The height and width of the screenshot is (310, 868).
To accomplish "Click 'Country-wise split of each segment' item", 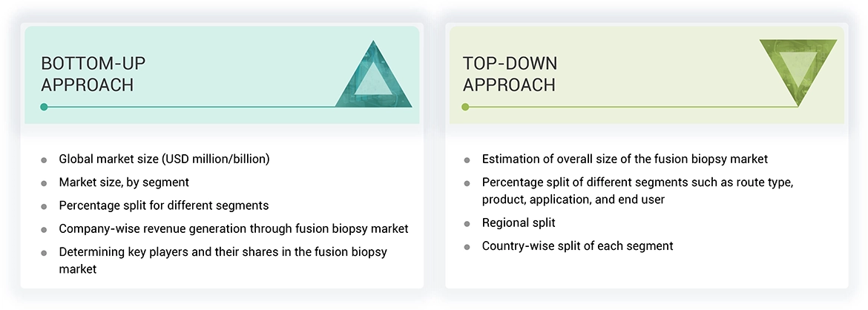I will click(x=577, y=245).
